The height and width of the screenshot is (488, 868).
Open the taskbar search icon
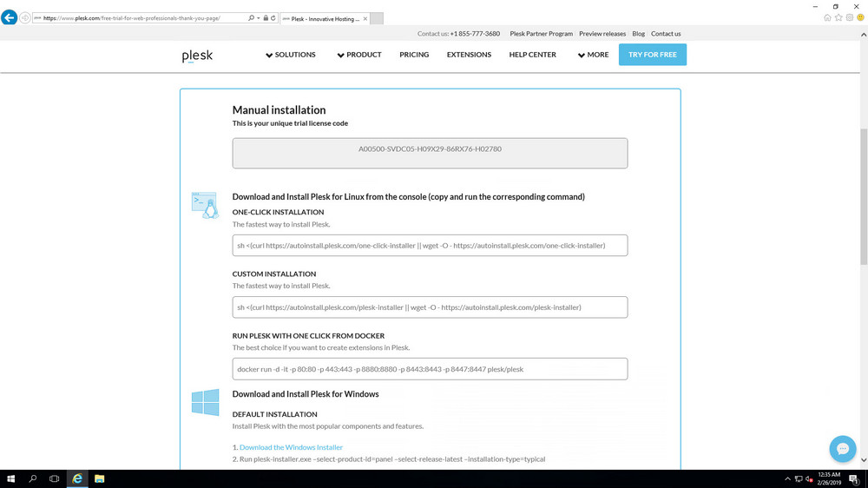tap(33, 478)
